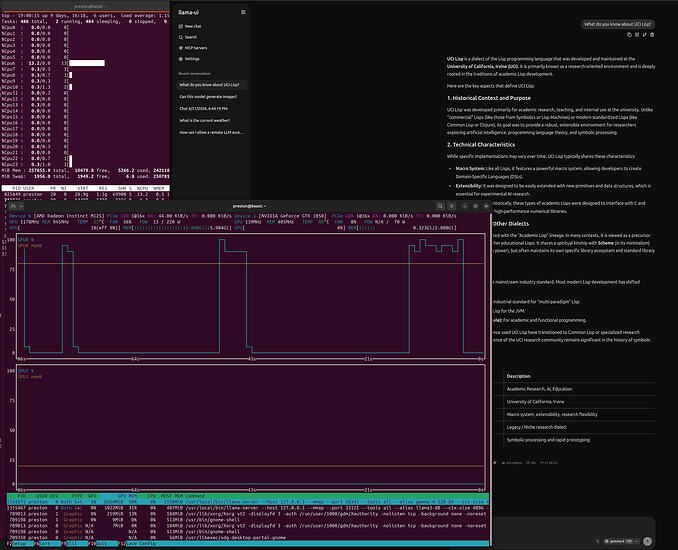The width and height of the screenshot is (678, 550).
Task: Click the 'What do you know about UCI Lisp?' message bubble
Action: tap(617, 24)
